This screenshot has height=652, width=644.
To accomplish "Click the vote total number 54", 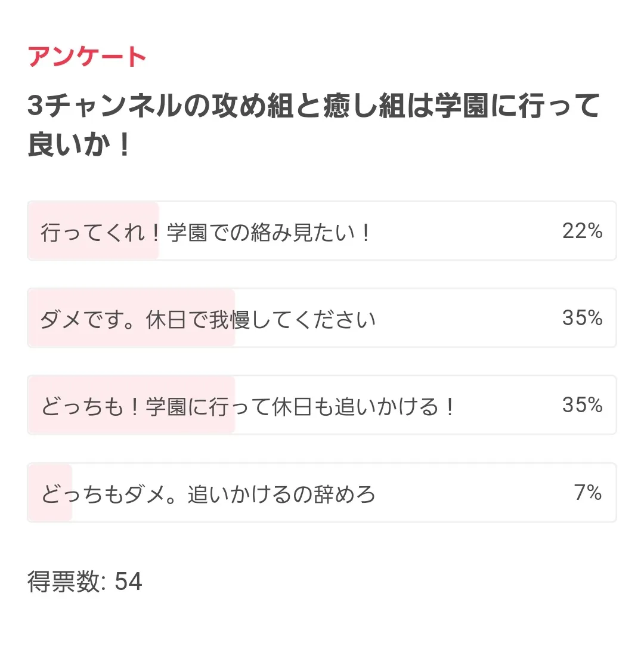I will 128,582.
